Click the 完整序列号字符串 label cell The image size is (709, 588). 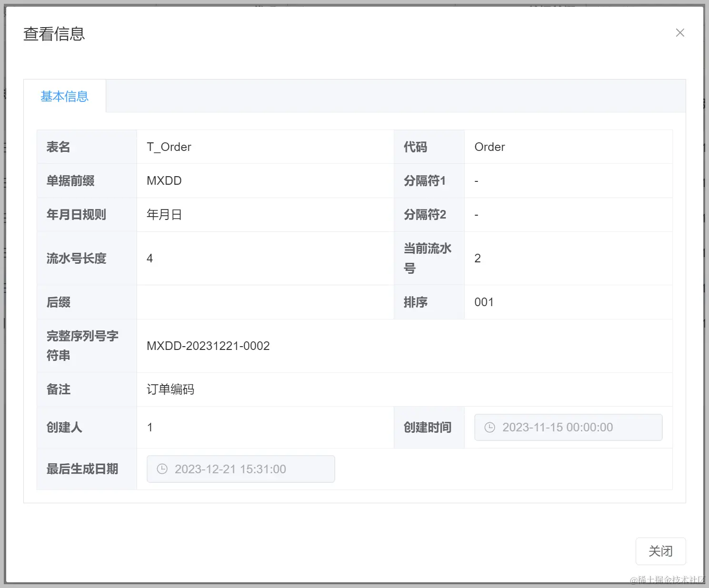pyautogui.click(x=87, y=346)
